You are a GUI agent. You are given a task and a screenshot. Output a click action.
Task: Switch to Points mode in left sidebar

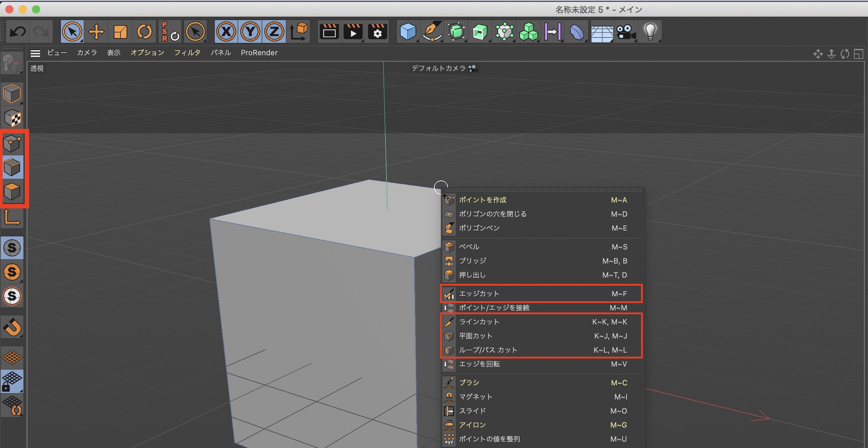(12, 143)
